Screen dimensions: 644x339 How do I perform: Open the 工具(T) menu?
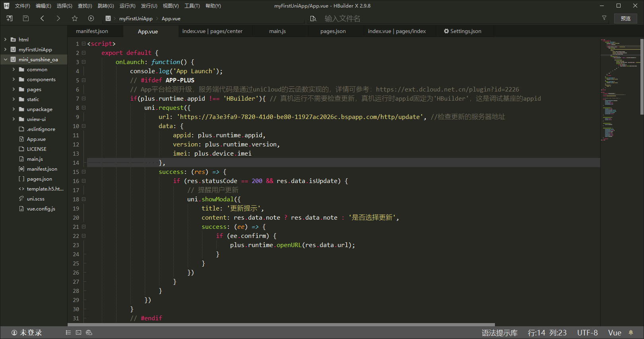pyautogui.click(x=192, y=6)
